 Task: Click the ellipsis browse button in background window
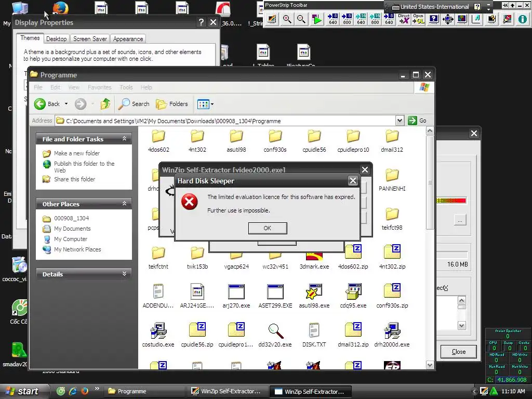(x=460, y=220)
